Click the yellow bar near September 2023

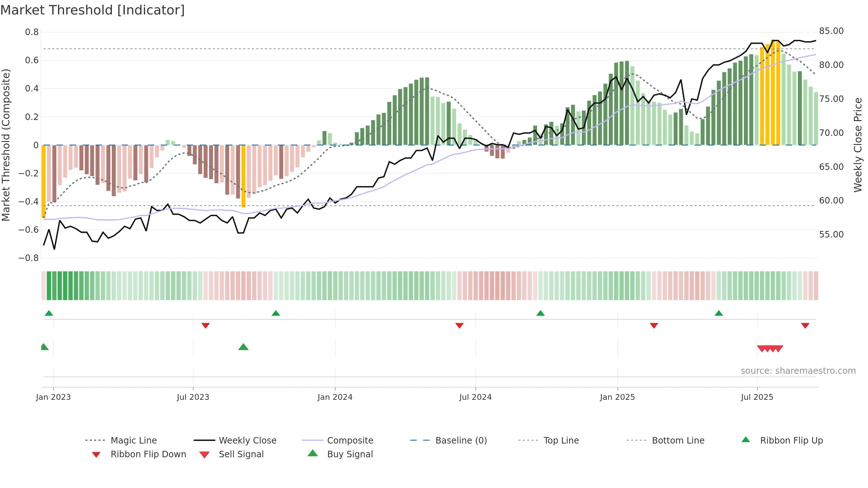[x=243, y=176]
